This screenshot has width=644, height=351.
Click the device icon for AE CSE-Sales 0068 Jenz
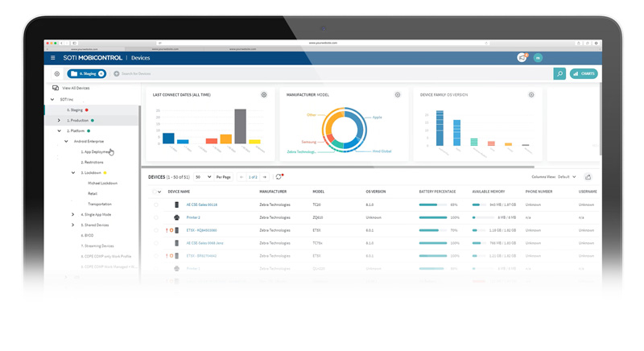pos(176,243)
